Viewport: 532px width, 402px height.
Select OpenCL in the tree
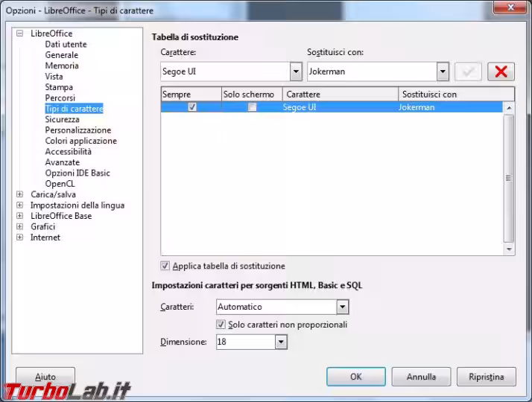pos(60,184)
